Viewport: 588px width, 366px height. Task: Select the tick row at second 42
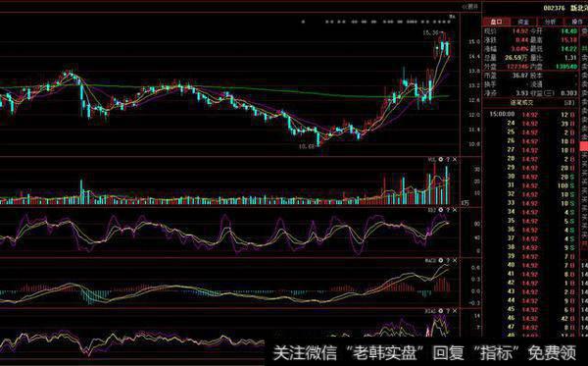pos(532,283)
